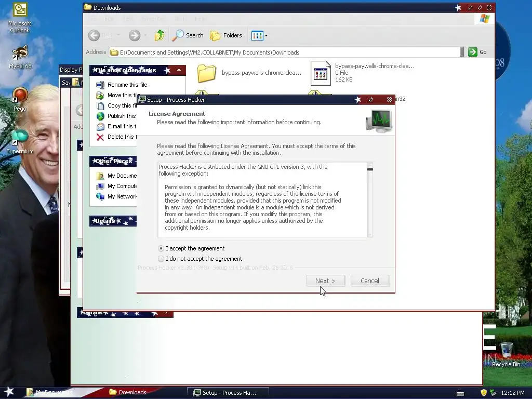This screenshot has height=399, width=532.
Task: Click the security shield tray icon
Action: point(484,393)
